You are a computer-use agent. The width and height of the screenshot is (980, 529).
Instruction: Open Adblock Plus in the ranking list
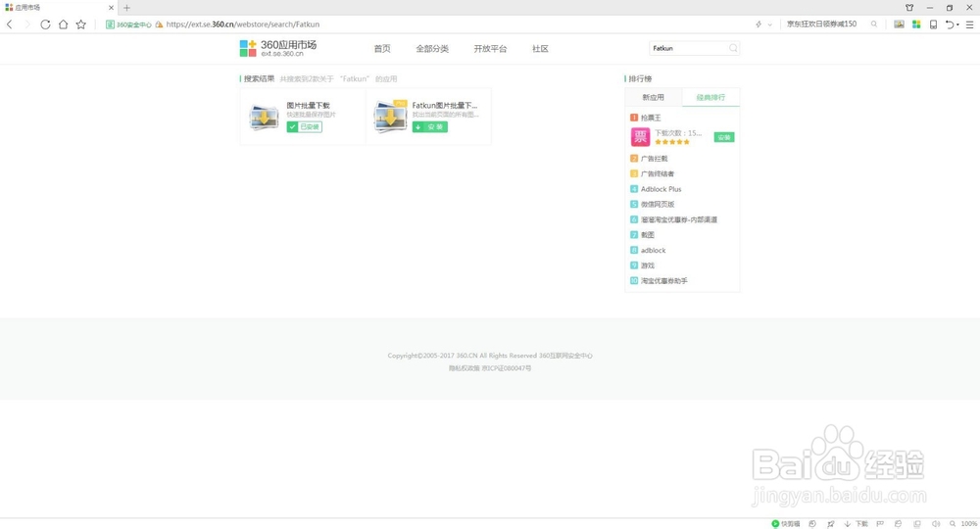point(661,189)
